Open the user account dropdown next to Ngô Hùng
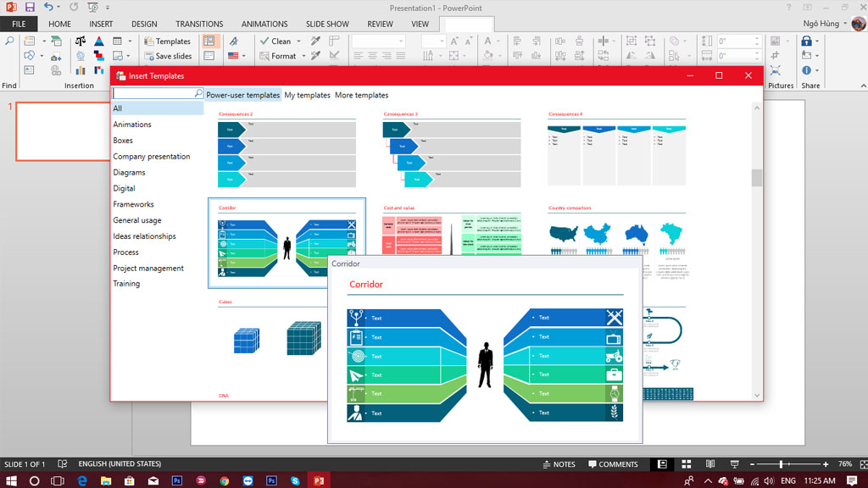The height and width of the screenshot is (488, 868). pos(845,24)
